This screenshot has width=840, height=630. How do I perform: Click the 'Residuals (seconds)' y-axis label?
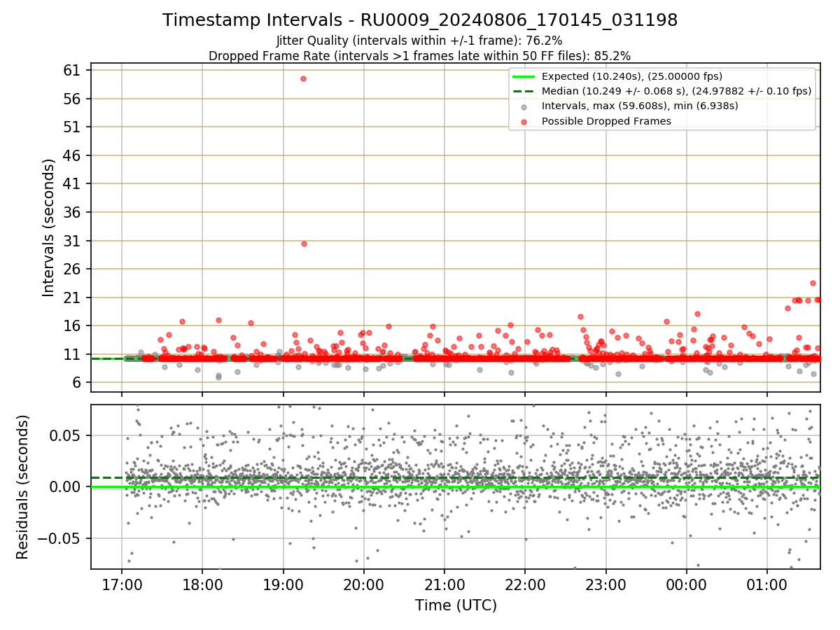pyautogui.click(x=22, y=486)
